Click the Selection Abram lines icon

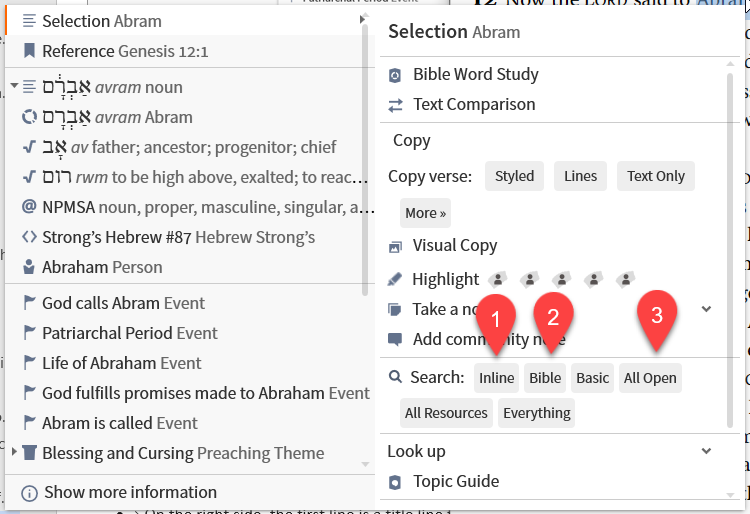(29, 21)
